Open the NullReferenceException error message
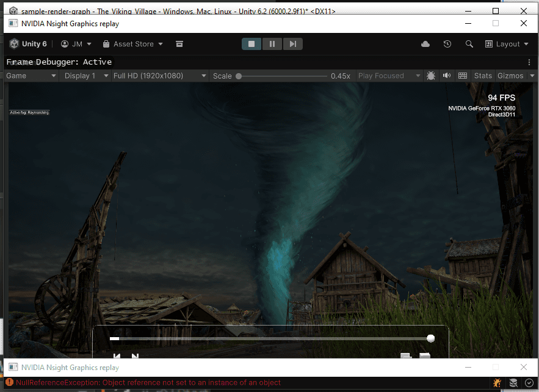Screen dimensions: 539x392 pyautogui.click(x=148, y=383)
